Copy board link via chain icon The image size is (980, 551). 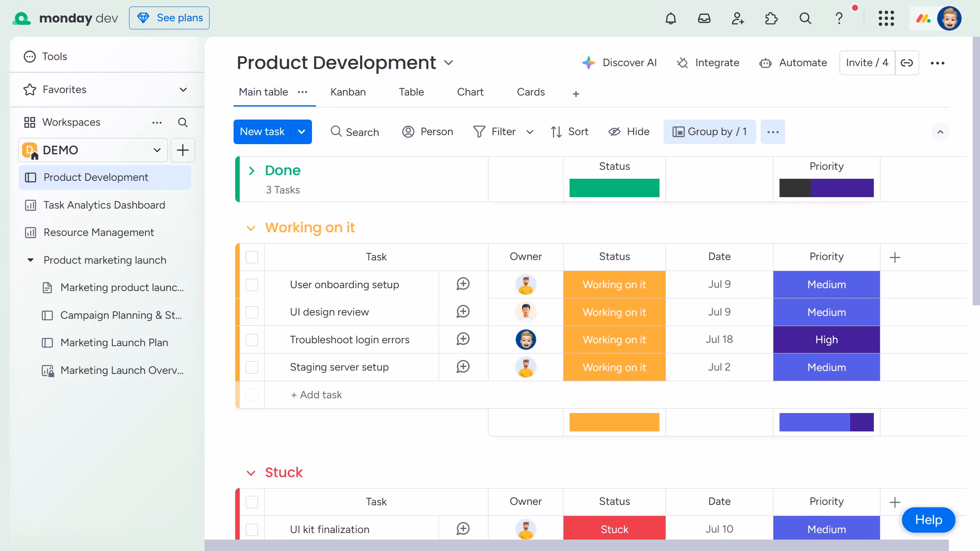tap(907, 63)
